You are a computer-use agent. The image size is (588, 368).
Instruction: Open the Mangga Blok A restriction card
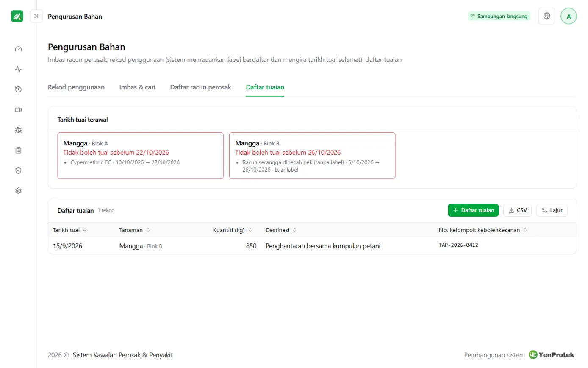140,156
